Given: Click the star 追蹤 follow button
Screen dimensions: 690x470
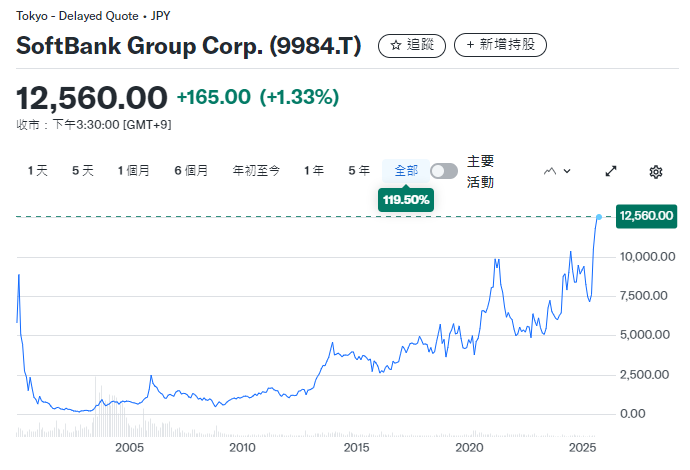Looking at the screenshot, I should pos(411,45).
